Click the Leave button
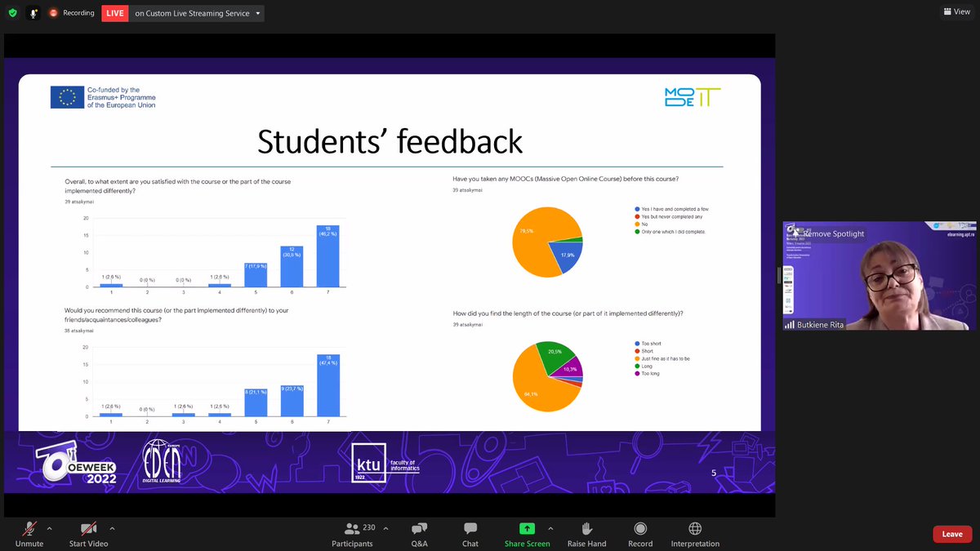 [952, 533]
